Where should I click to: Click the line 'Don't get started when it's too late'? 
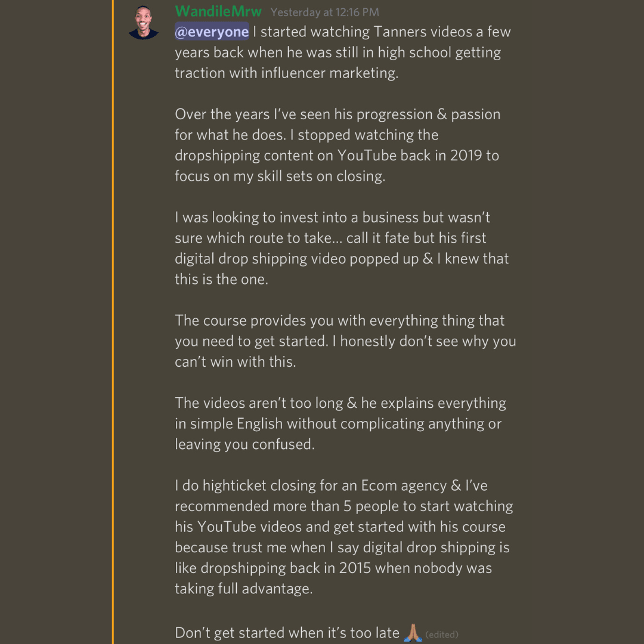(x=287, y=633)
